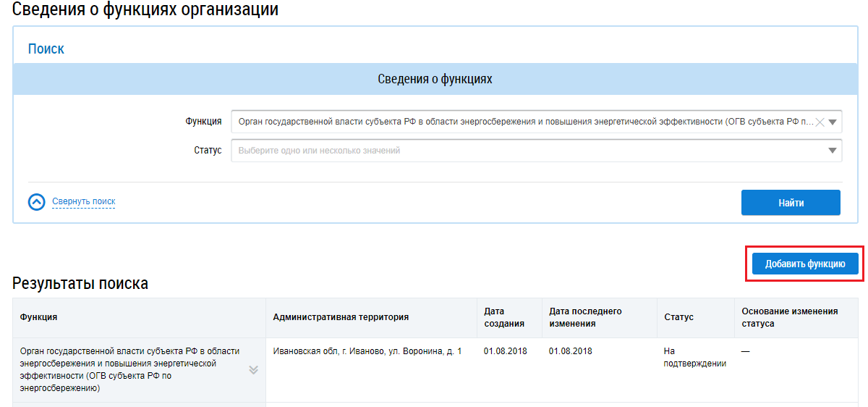This screenshot has width=868, height=407.
Task: Click the selected Функция field text
Action: pyautogui.click(x=521, y=122)
